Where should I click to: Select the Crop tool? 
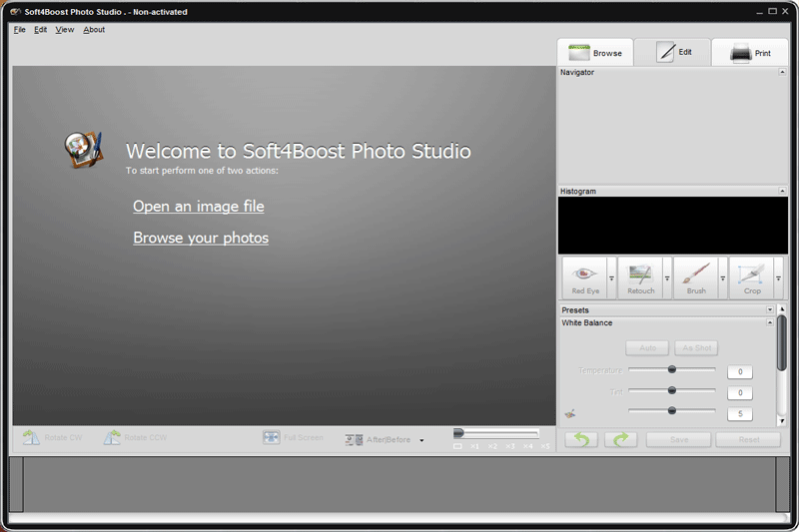coord(751,277)
